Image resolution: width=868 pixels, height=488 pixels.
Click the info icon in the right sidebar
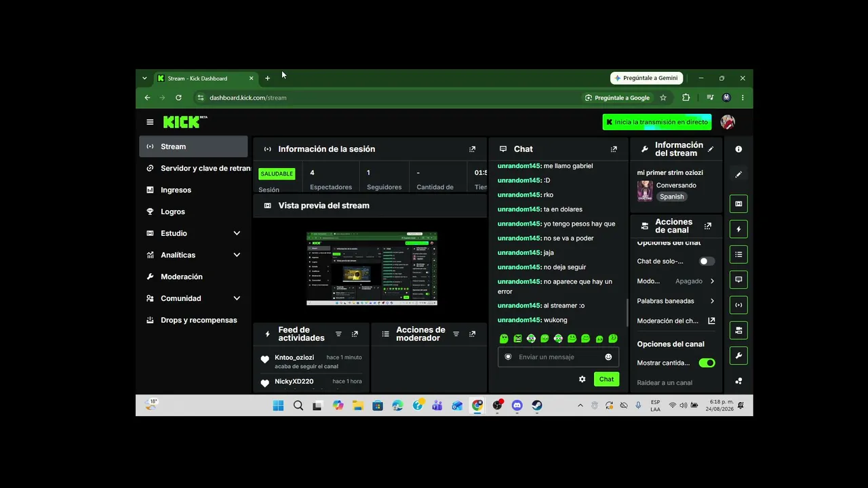(x=738, y=149)
